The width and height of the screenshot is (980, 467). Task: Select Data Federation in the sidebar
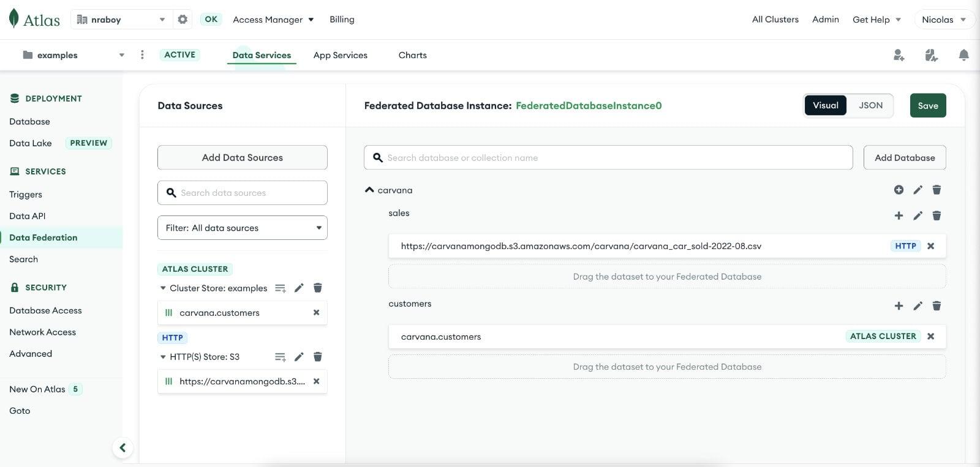(43, 237)
